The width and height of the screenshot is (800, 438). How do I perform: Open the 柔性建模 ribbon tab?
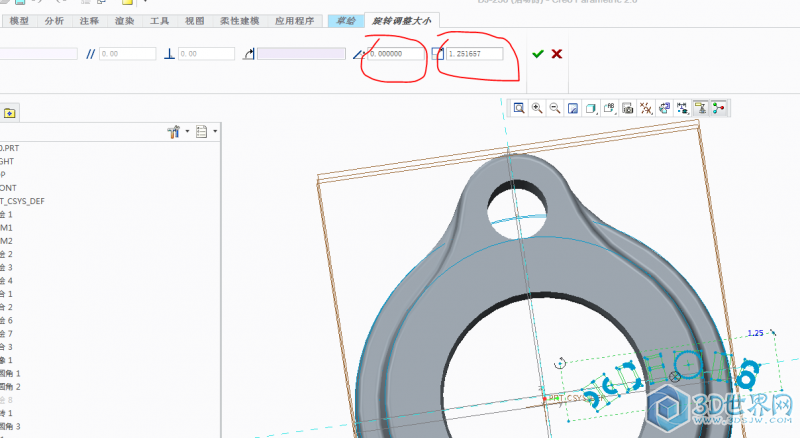(240, 21)
